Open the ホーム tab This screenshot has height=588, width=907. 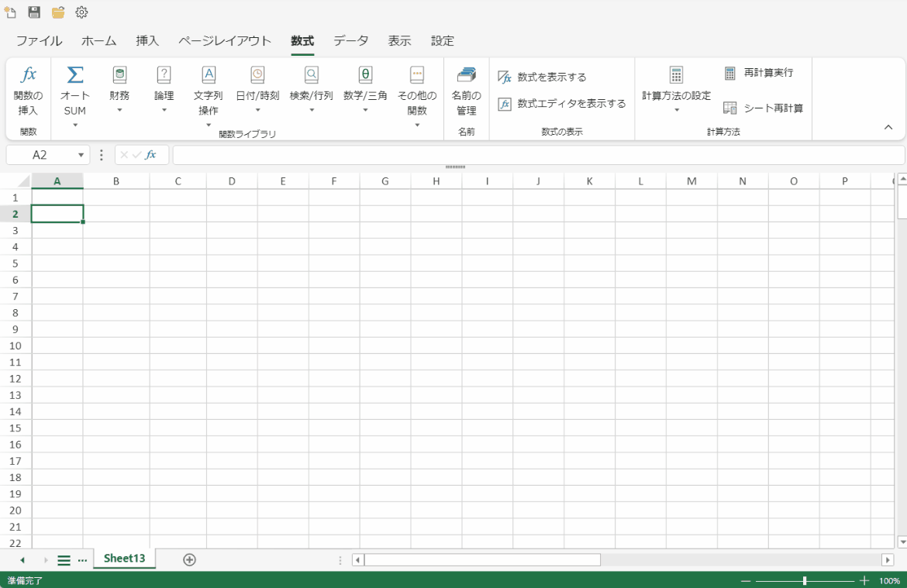point(99,40)
